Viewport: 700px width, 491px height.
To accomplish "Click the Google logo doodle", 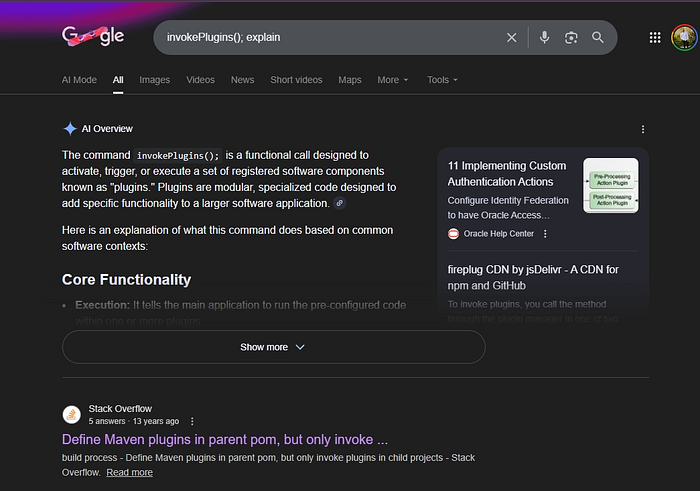I will click(x=93, y=36).
